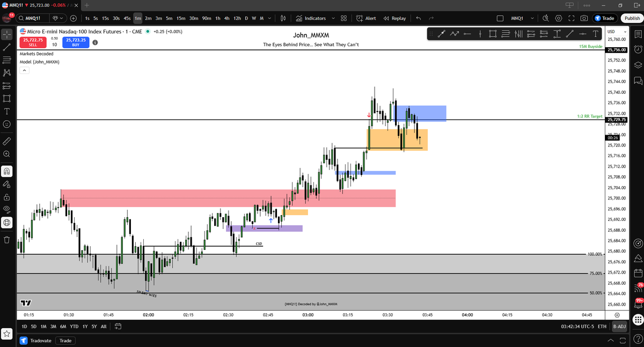This screenshot has width=644, height=347.
Task: Hide all drawings with the eye icon
Action: click(x=7, y=209)
